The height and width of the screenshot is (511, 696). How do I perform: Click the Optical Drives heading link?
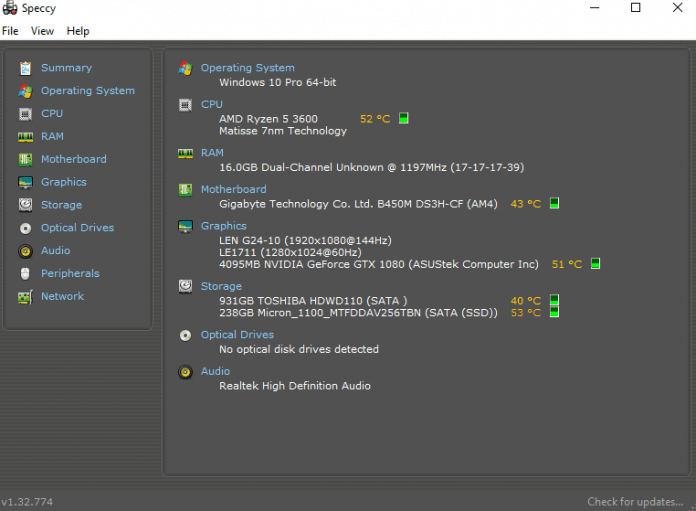237,335
